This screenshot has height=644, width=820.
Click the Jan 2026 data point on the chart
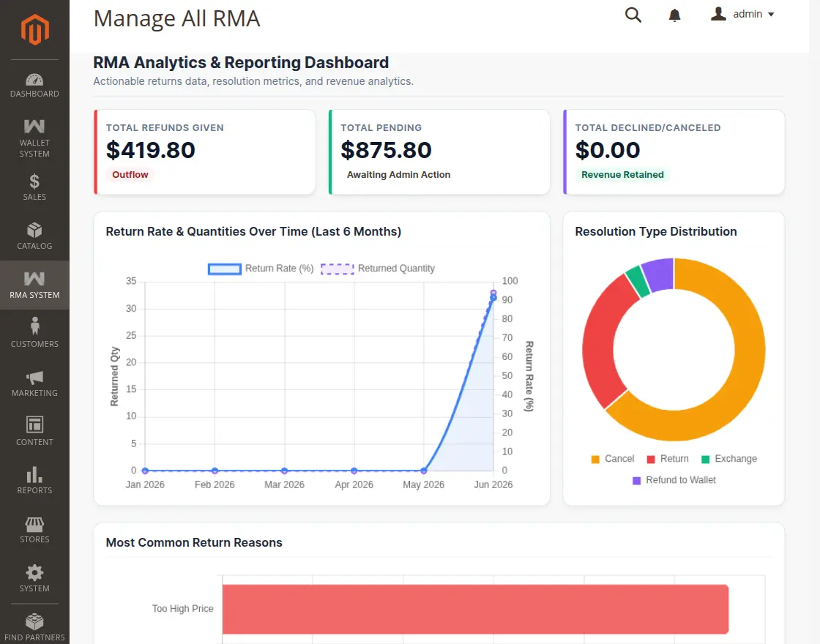click(x=145, y=471)
